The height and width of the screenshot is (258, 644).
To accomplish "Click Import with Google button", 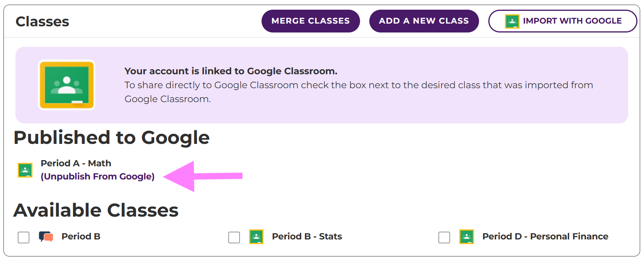I will point(562,21).
